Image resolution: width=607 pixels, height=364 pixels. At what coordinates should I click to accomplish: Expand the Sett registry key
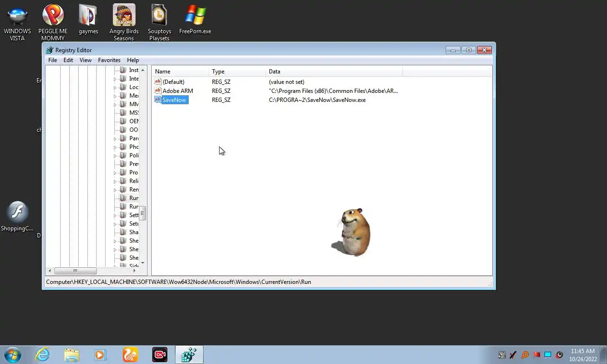(115, 216)
